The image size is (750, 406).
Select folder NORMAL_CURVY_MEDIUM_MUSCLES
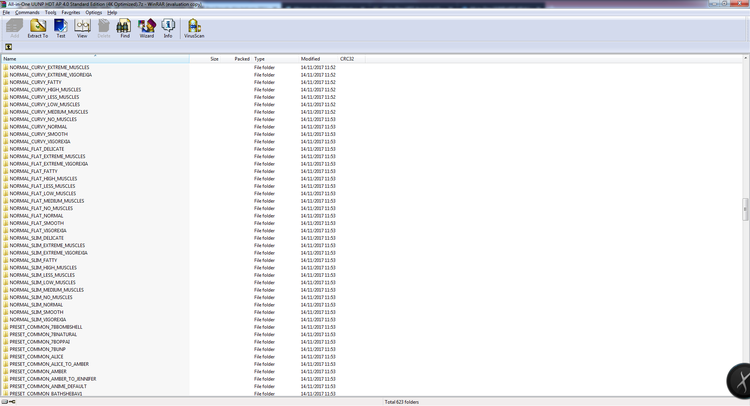(49, 112)
